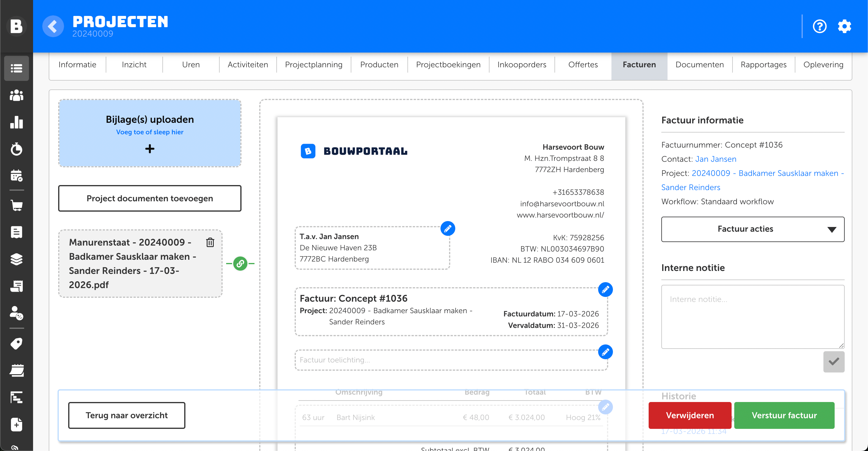Go to the Projectboekingen tab
Viewport: 868px width, 451px height.
pos(448,65)
